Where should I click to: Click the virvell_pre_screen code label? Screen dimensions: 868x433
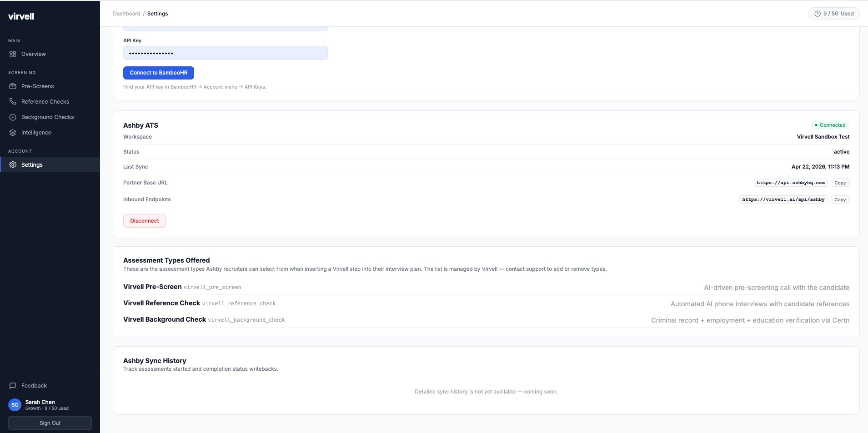tap(212, 287)
